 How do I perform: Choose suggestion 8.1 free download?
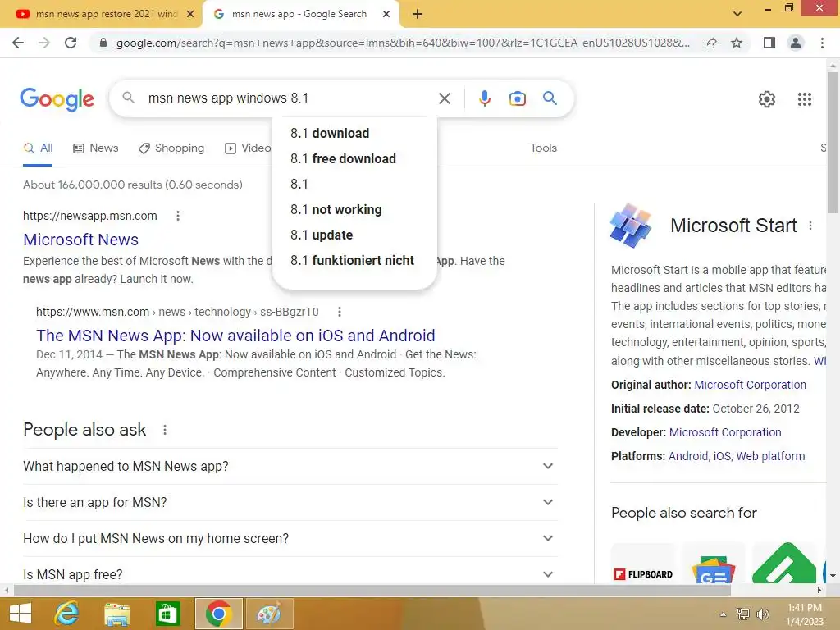354,158
